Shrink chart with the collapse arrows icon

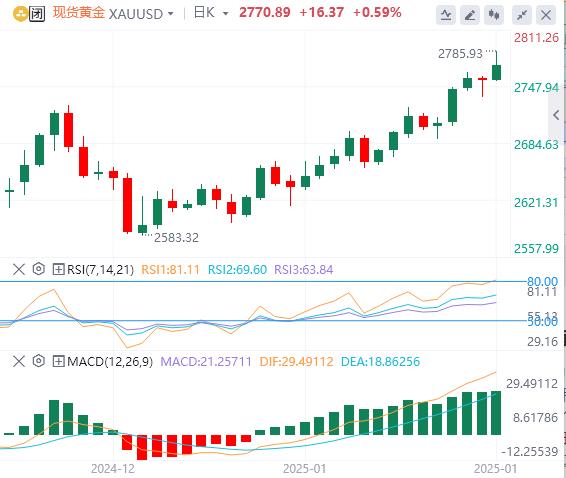522,15
